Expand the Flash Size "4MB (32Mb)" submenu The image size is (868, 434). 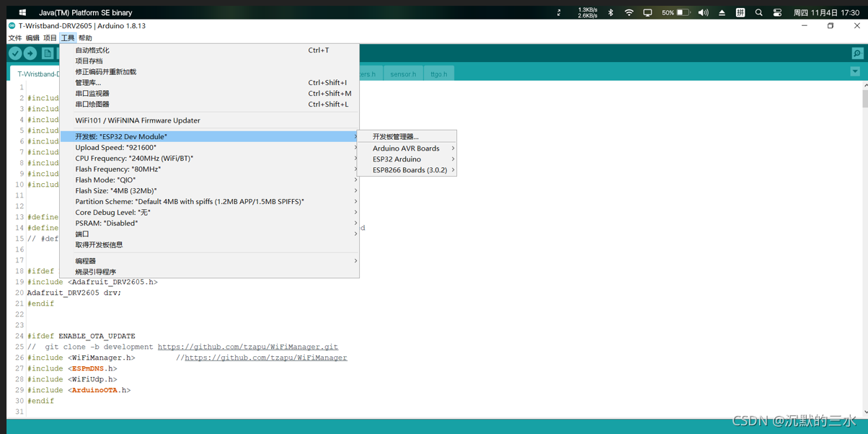210,190
